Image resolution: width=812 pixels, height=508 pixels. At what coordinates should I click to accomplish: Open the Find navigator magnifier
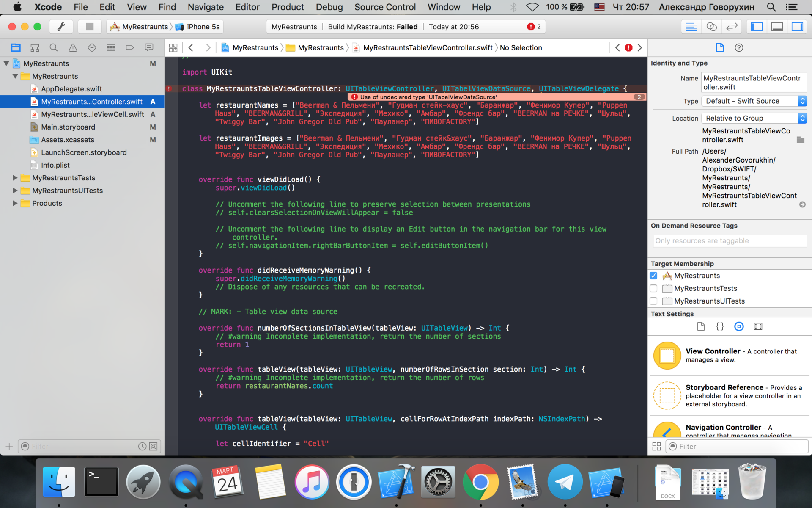[x=54, y=47]
